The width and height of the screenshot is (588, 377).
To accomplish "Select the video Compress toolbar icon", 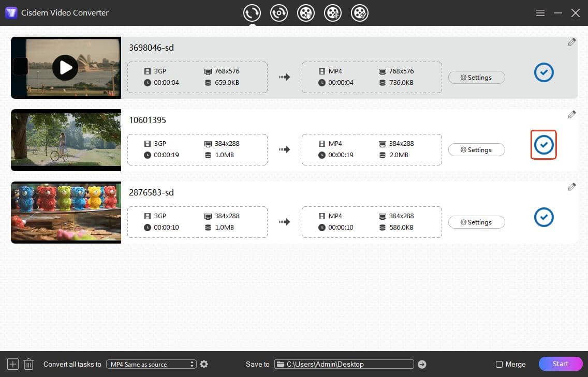I will (x=333, y=13).
